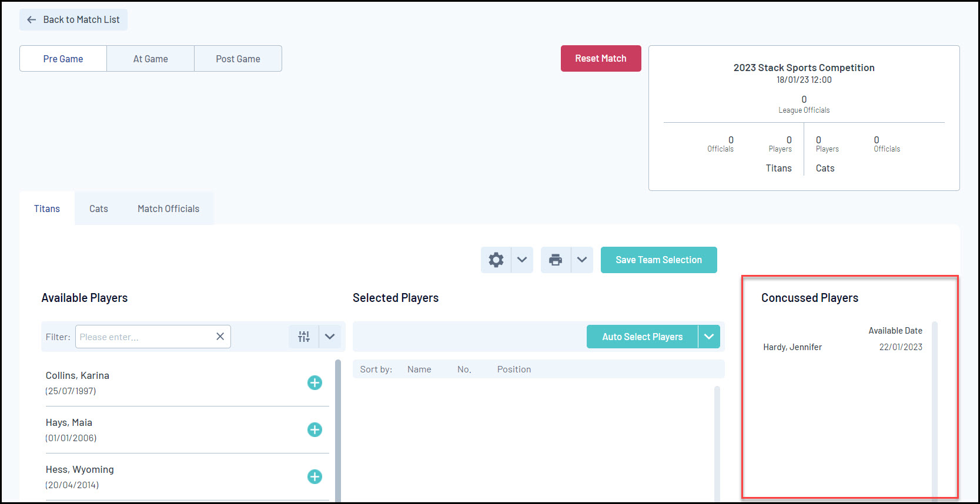Select the Post Game stage

(238, 59)
